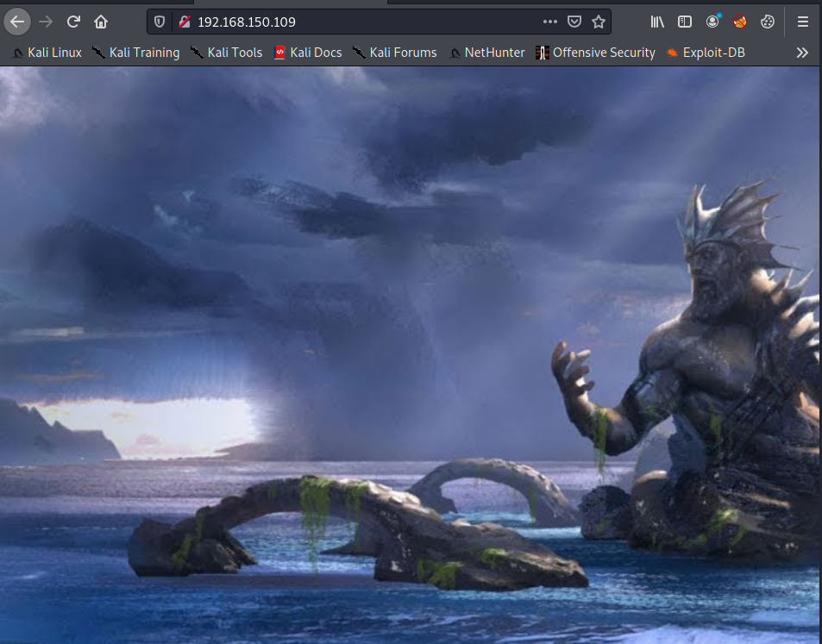The image size is (822, 644).
Task: Open the Library history and bookmarks icon
Action: [658, 22]
